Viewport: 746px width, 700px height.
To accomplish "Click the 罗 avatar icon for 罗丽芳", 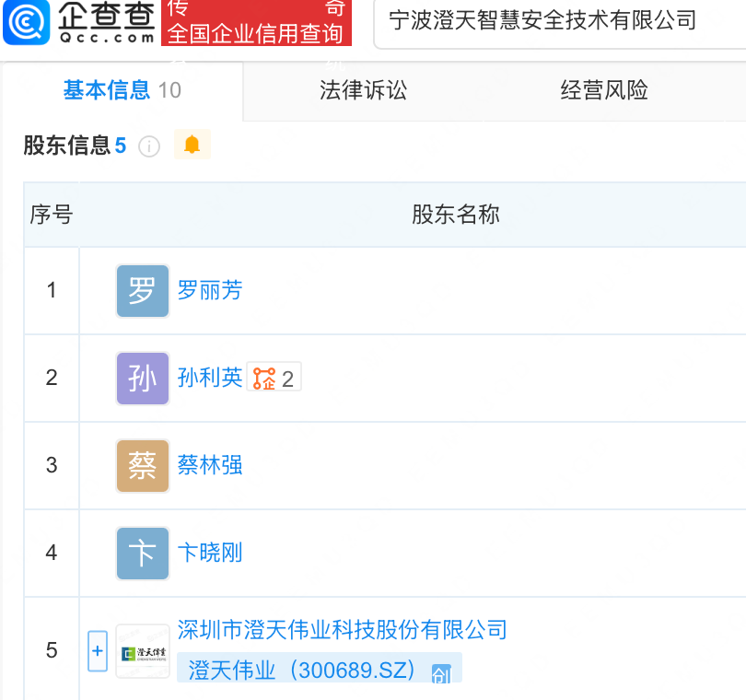I will 143,291.
